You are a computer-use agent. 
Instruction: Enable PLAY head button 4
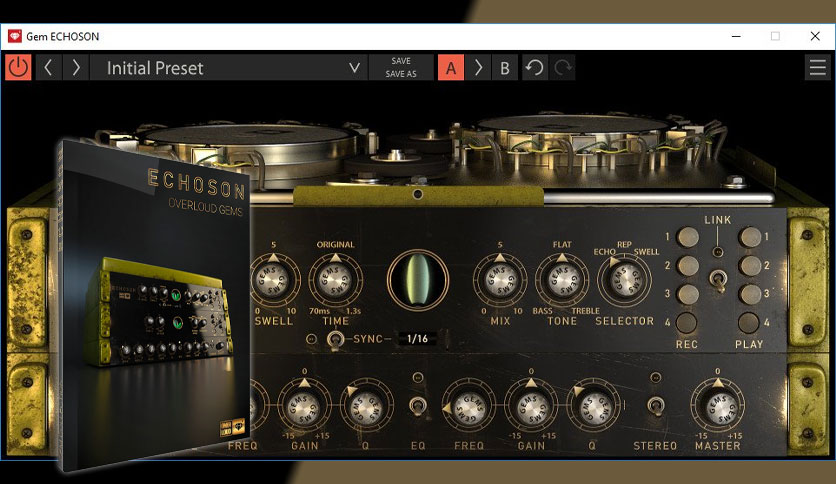click(x=749, y=322)
